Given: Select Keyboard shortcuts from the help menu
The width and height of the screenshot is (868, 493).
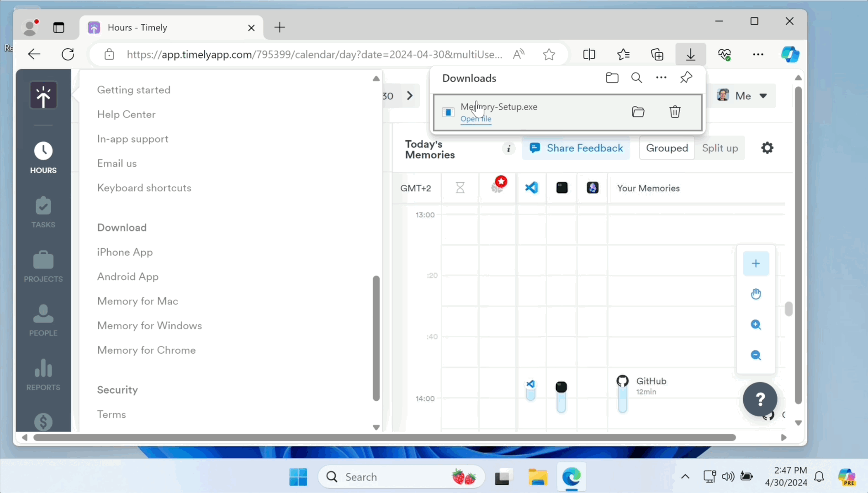Looking at the screenshot, I should click(x=144, y=188).
